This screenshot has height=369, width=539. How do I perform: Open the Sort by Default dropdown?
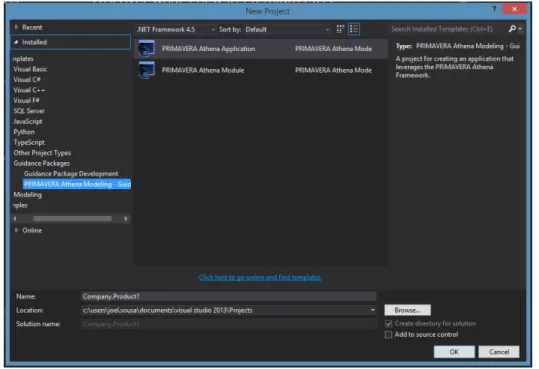[x=287, y=30]
